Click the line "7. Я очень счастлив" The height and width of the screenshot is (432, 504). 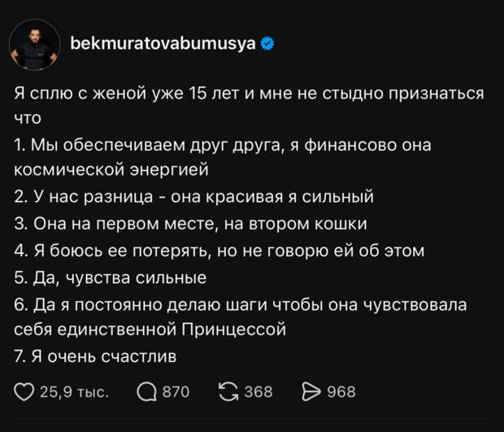tap(96, 355)
